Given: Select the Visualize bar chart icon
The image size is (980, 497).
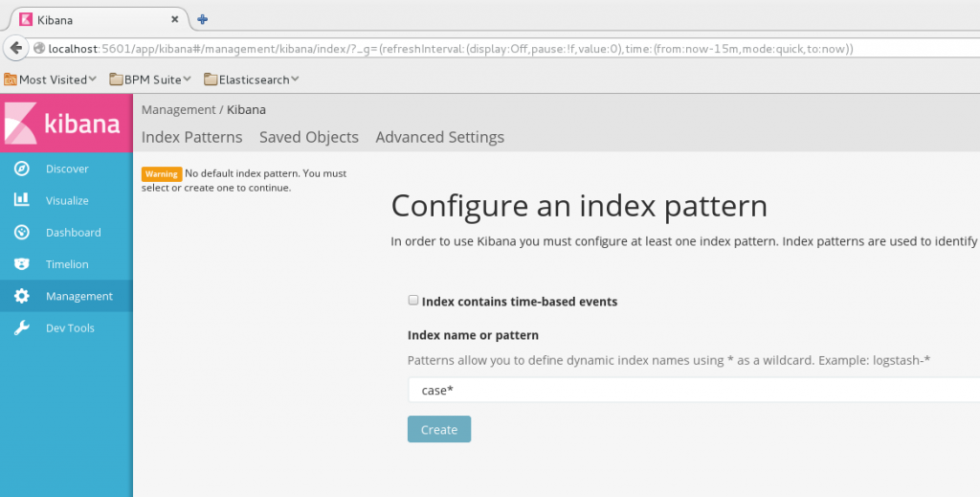Looking at the screenshot, I should 21,200.
